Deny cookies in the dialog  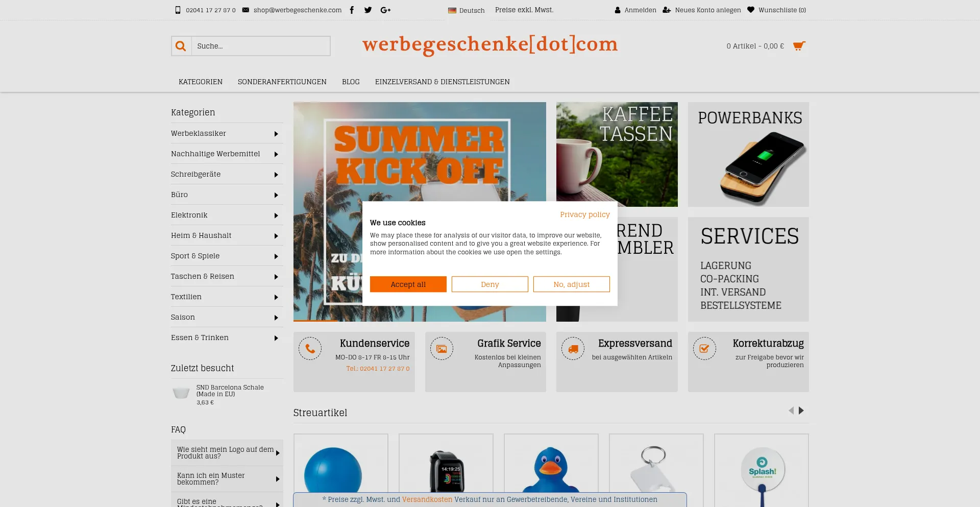(x=490, y=284)
